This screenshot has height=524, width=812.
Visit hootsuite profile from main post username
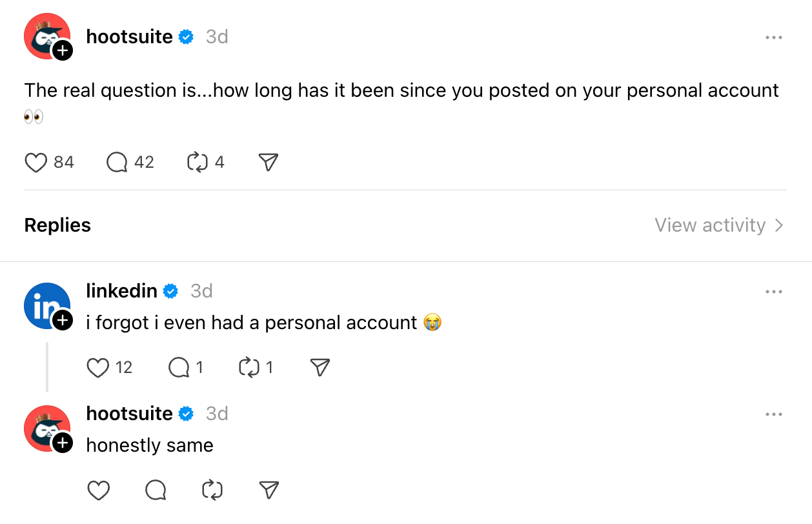(x=129, y=37)
